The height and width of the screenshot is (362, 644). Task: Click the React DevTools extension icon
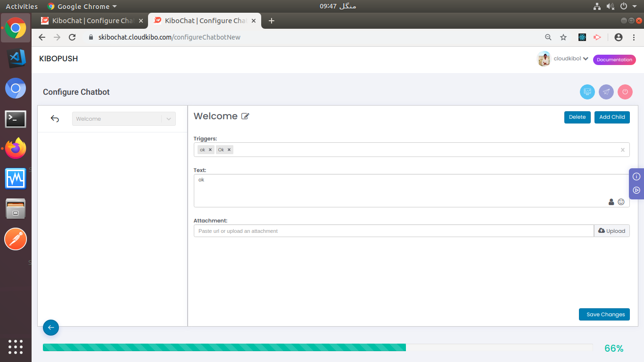pyautogui.click(x=582, y=37)
